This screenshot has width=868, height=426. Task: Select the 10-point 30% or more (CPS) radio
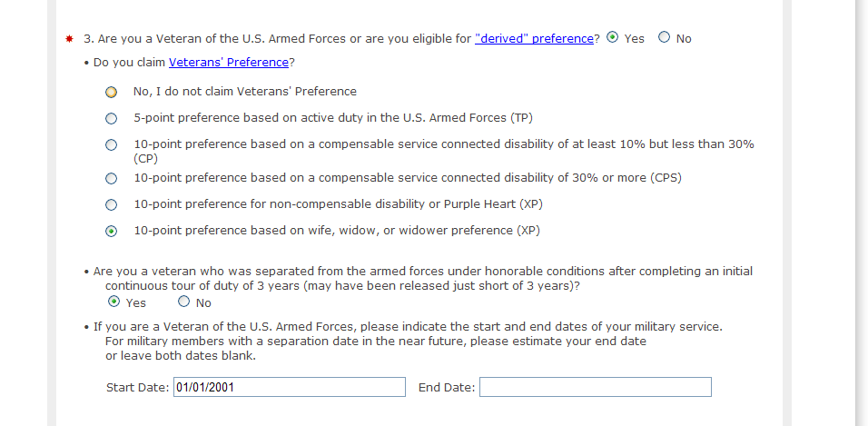112,178
